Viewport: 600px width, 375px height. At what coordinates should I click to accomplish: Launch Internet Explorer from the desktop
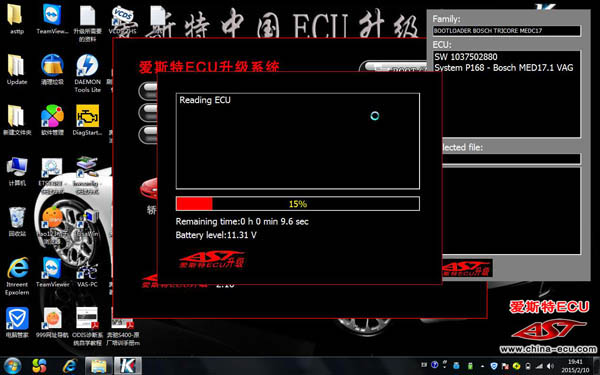pyautogui.click(x=17, y=276)
